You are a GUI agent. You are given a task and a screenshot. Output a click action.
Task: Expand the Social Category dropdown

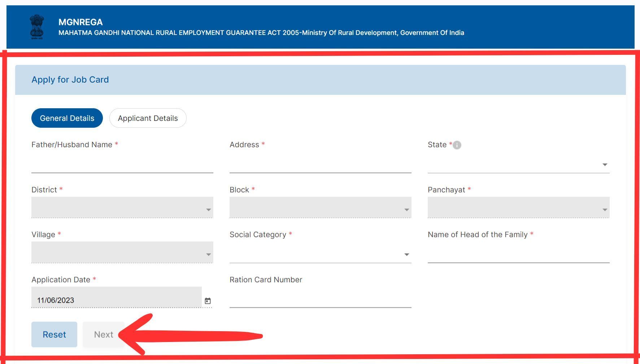click(320, 254)
